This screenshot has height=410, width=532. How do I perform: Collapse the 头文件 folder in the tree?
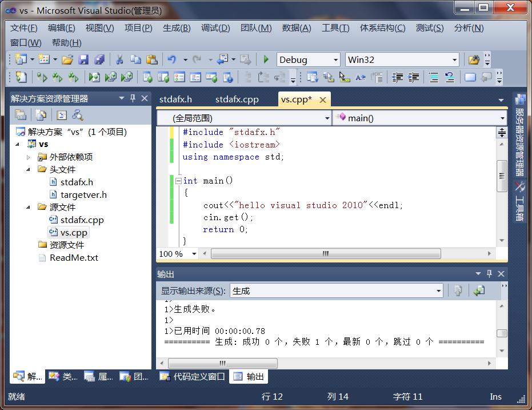pyautogui.click(x=29, y=170)
